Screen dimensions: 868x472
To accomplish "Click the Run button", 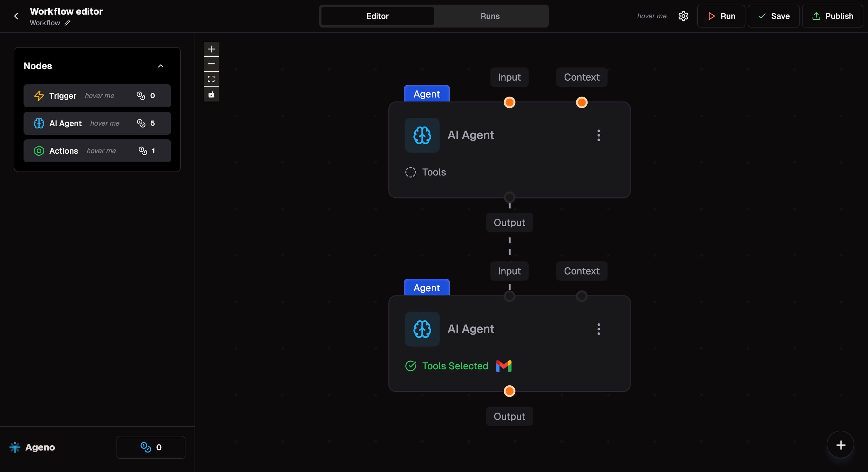I will [x=721, y=16].
